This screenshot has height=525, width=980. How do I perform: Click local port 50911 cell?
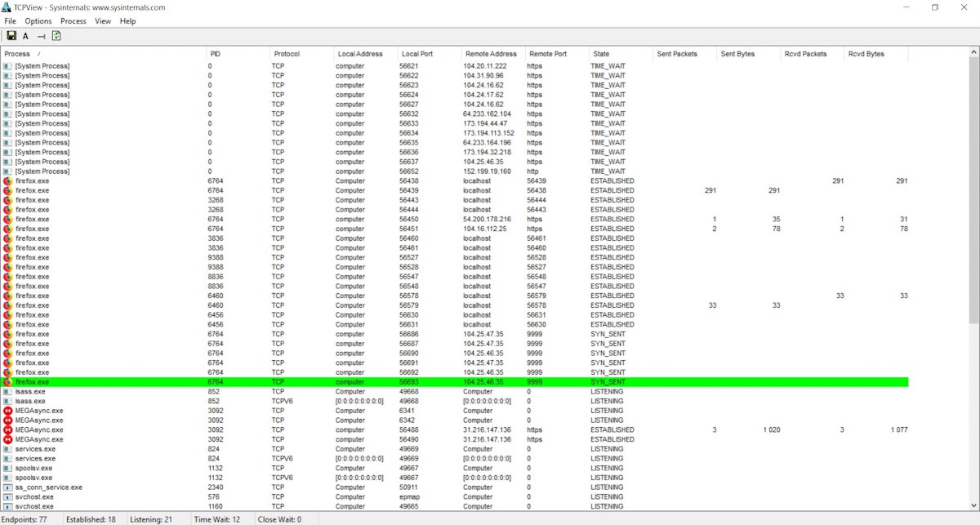tap(408, 487)
